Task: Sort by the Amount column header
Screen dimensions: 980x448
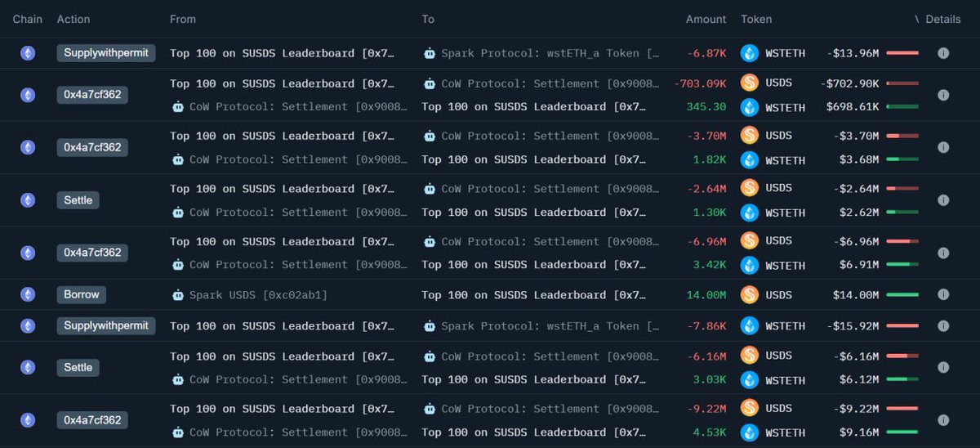Action: [706, 19]
